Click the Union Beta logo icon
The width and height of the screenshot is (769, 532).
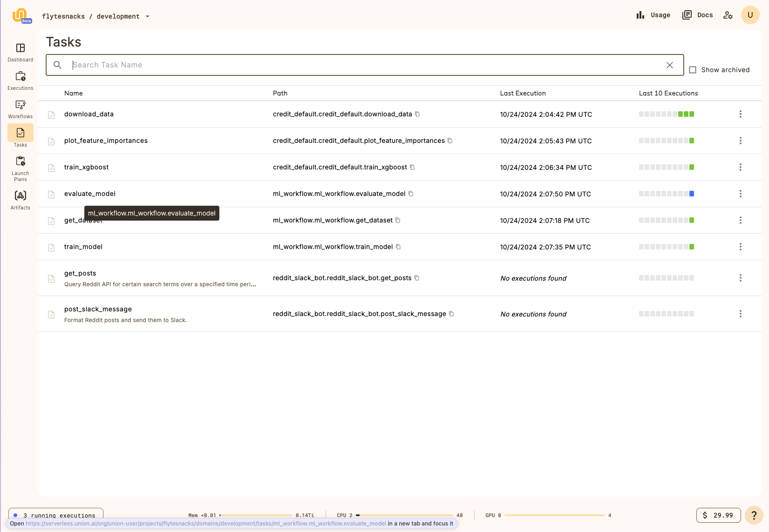pos(20,14)
